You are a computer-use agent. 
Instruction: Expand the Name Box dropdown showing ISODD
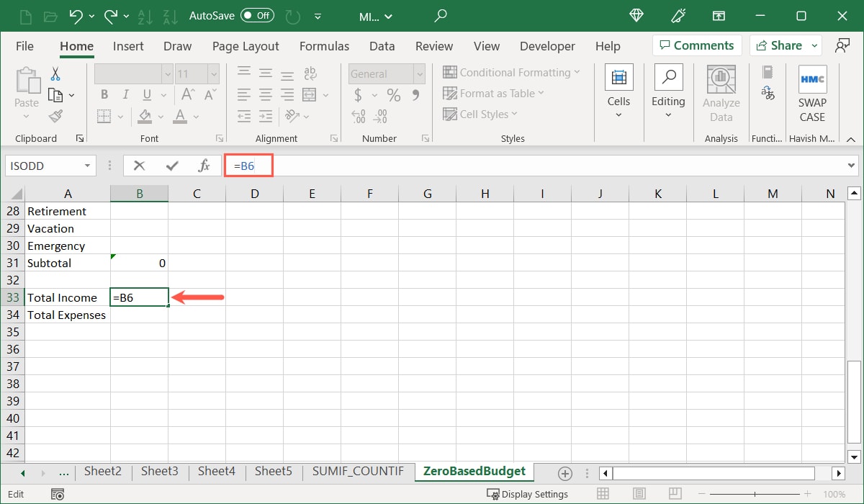pos(88,165)
